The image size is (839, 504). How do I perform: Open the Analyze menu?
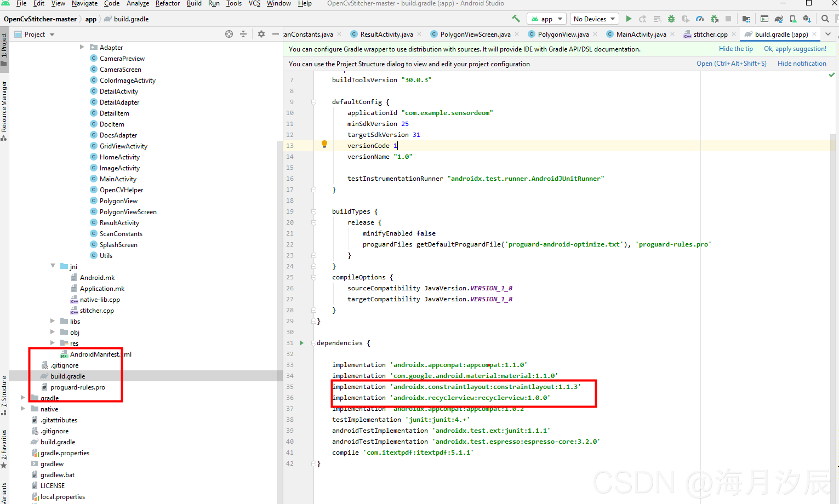point(138,3)
